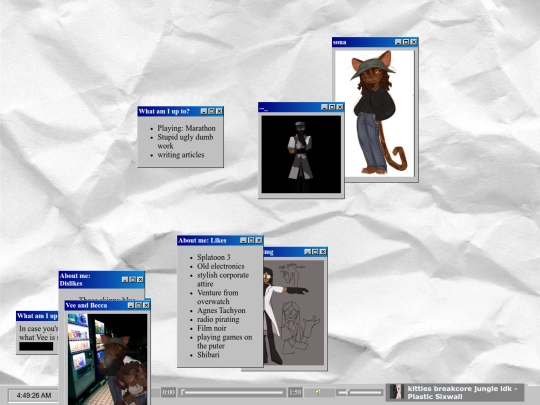Screen dimensions: 540x405
Task: Select the 'About me: Dislikes' title bar
Action: [102, 279]
